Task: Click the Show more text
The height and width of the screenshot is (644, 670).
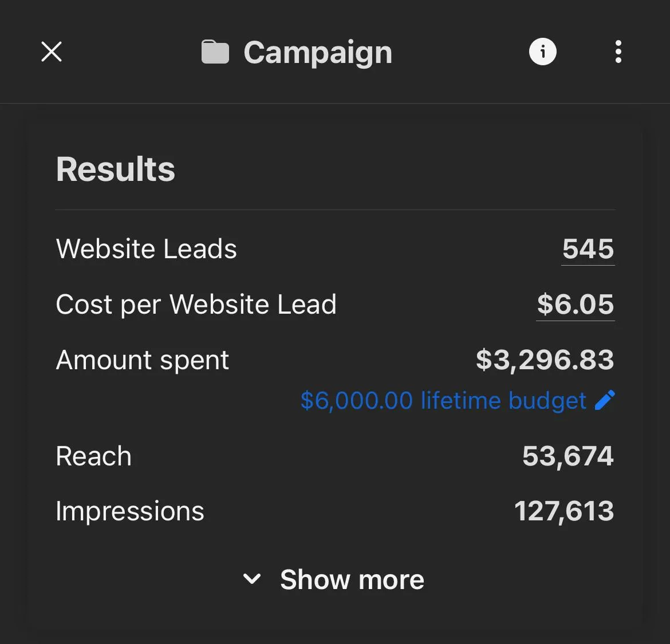Action: (352, 579)
